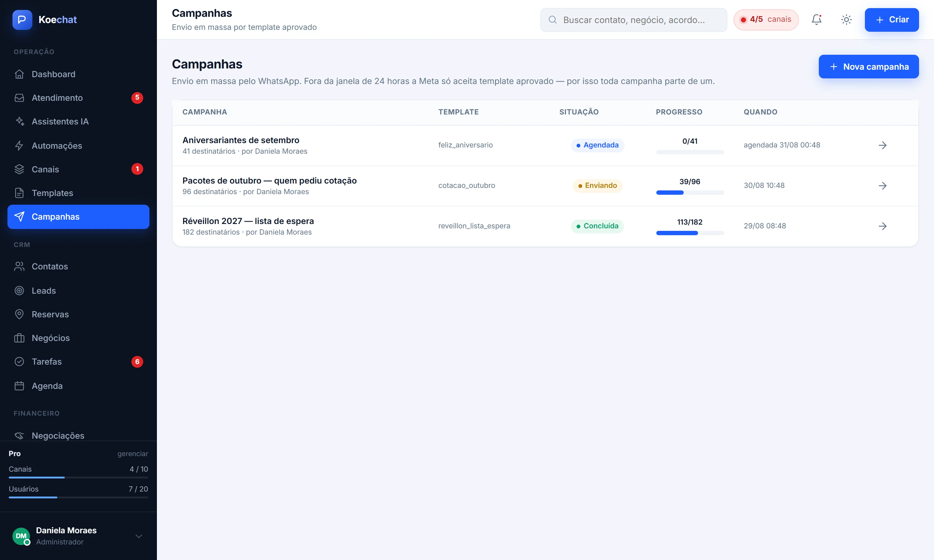This screenshot has width=934, height=560.
Task: Click SITUAÇÃO column header
Action: [x=579, y=112]
